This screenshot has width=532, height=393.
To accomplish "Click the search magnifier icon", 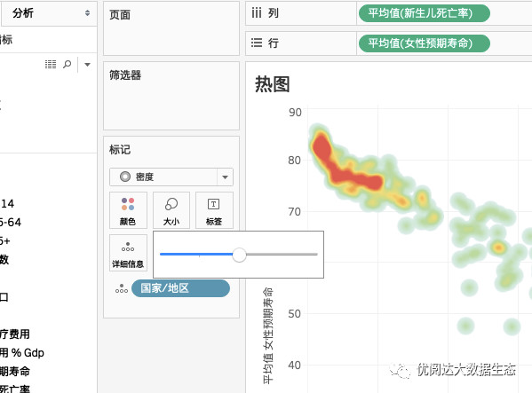I will (x=67, y=64).
